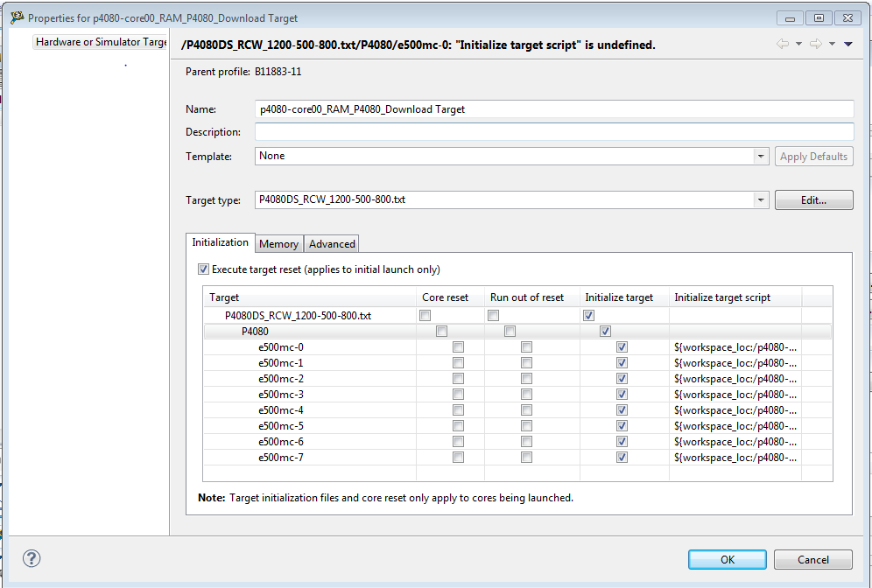Click the properties dialog title icon

coord(18,17)
